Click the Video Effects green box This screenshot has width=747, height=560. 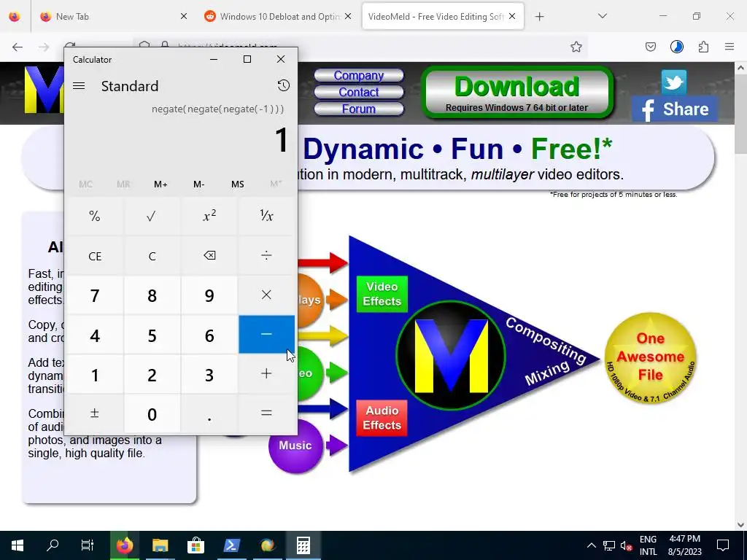(382, 294)
